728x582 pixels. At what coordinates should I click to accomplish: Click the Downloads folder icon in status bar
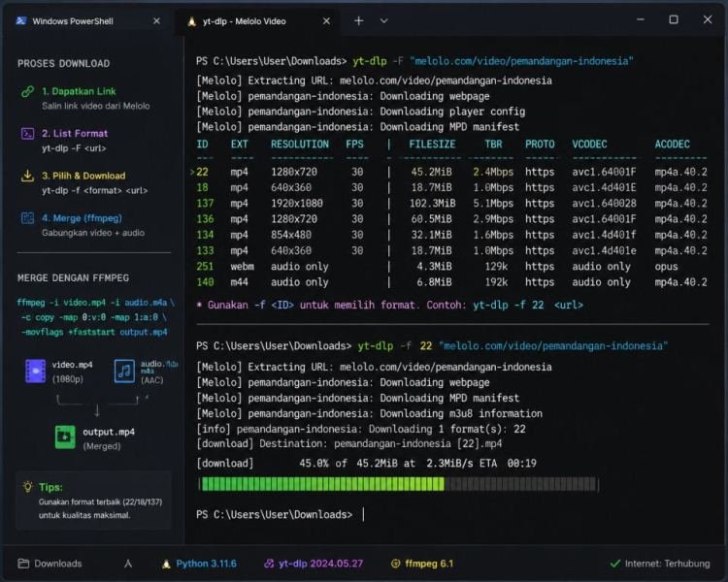[x=23, y=564]
